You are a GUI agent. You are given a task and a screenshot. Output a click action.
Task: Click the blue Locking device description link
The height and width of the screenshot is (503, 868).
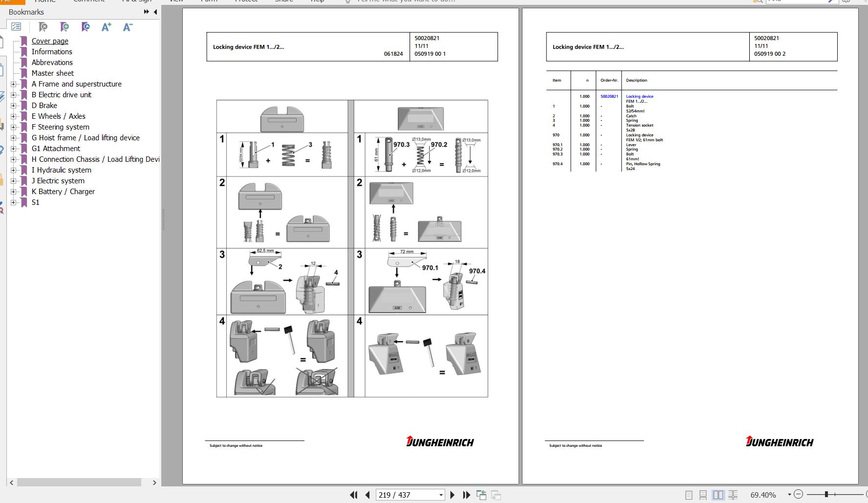tap(639, 96)
